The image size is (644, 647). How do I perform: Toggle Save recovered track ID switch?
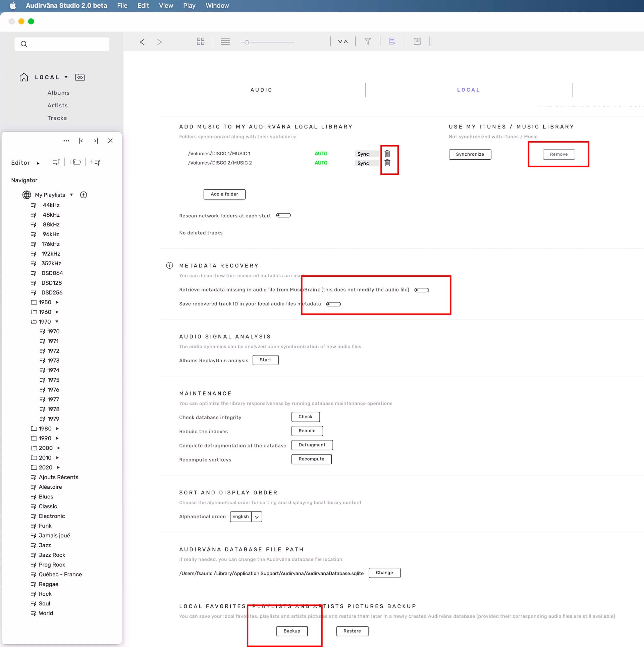pos(333,304)
